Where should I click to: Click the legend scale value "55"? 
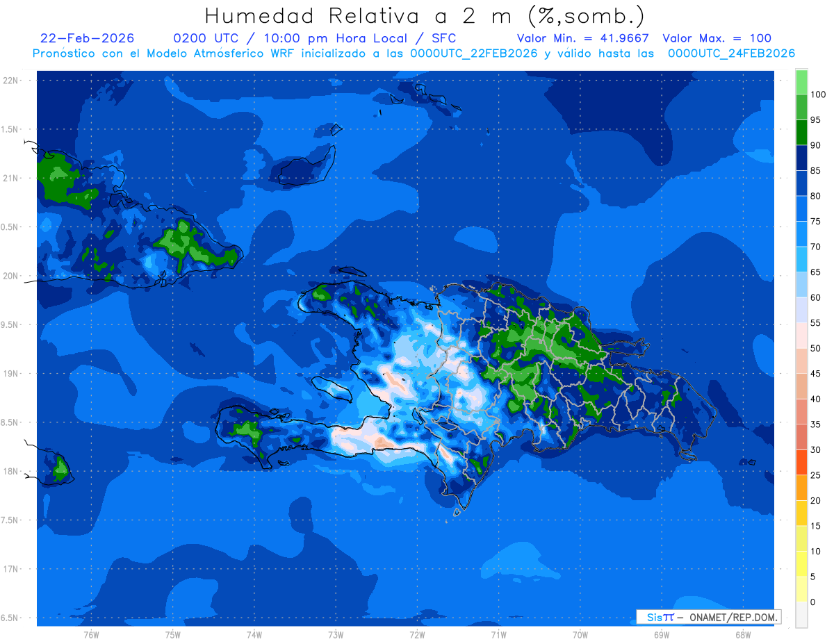[x=816, y=323]
